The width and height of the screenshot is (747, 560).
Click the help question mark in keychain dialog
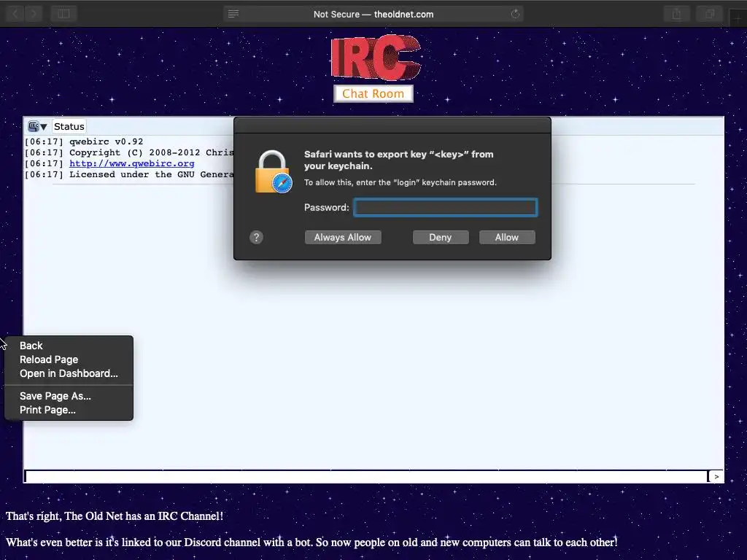pyautogui.click(x=256, y=237)
